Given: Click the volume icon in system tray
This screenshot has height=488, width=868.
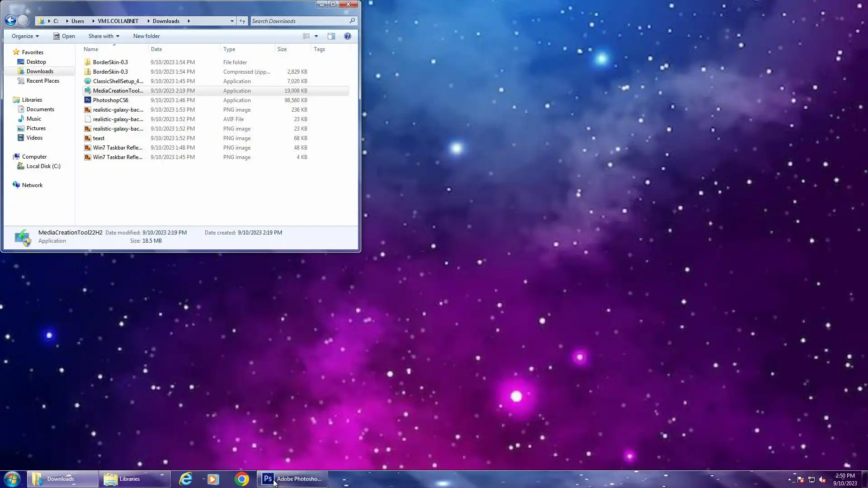Looking at the screenshot, I should tap(822, 480).
